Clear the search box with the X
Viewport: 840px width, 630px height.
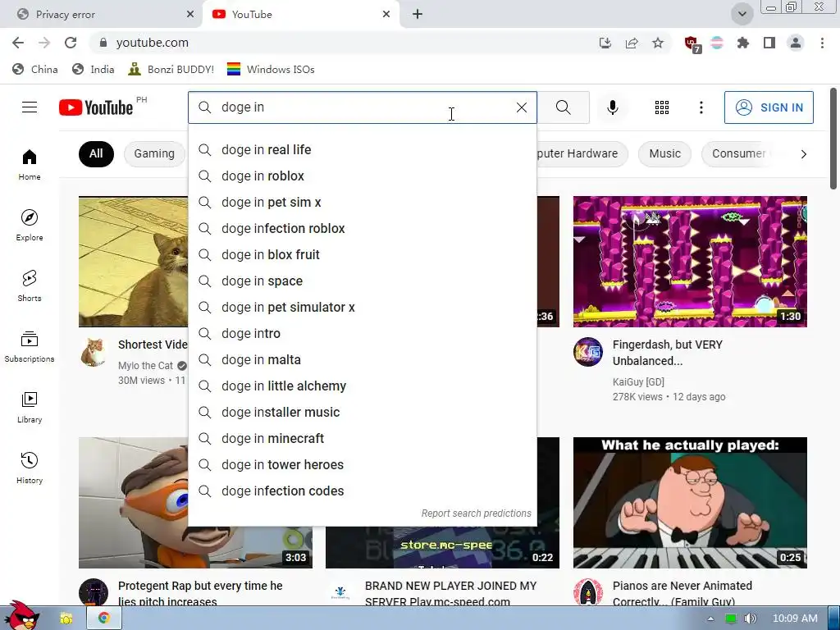(x=521, y=107)
